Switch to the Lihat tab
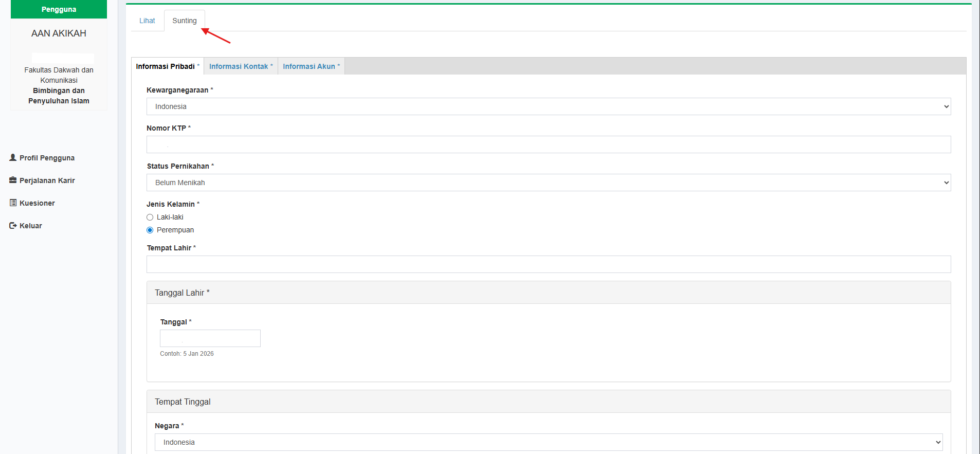980x454 pixels. [147, 21]
